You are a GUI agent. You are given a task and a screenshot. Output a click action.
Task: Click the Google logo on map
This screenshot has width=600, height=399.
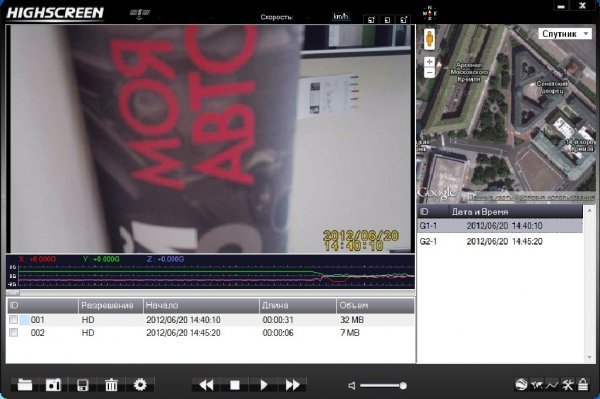point(436,192)
